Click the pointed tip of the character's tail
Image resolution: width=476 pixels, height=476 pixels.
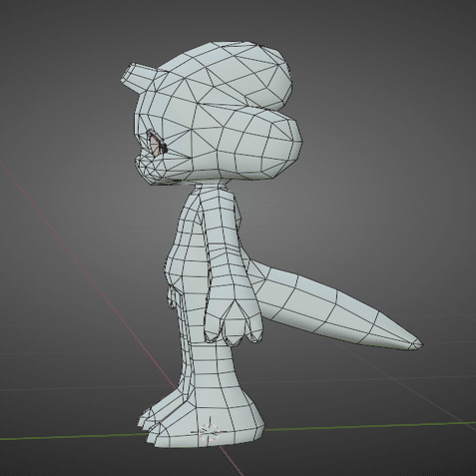click(x=415, y=344)
